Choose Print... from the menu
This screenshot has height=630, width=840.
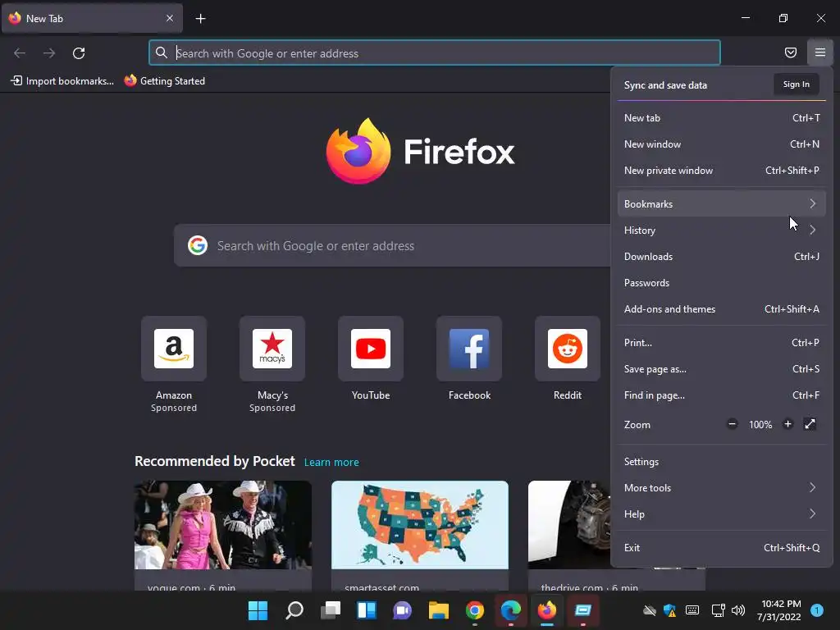pos(722,343)
